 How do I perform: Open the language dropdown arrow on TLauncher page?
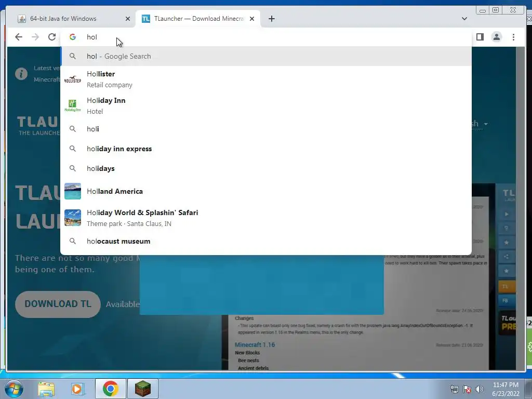point(486,124)
